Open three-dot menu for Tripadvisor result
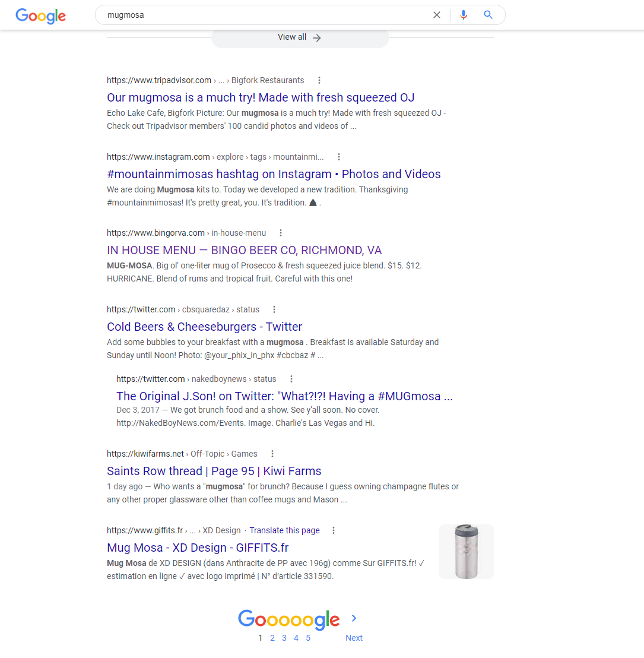Viewport: 644px width, 658px height. tap(319, 80)
